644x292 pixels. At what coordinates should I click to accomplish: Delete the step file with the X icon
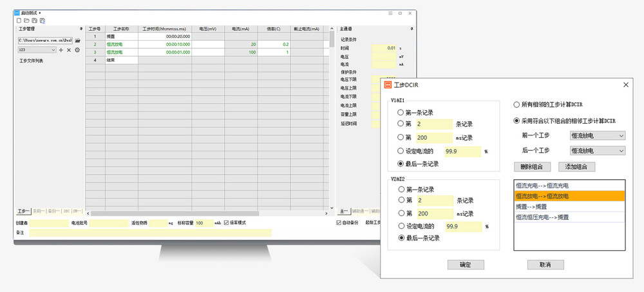(69, 50)
